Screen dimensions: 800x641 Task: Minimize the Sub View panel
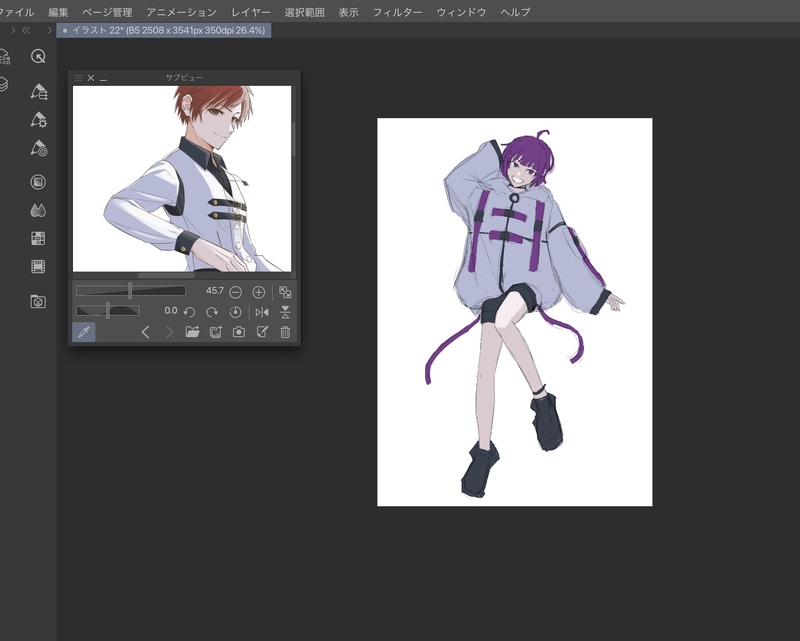pos(104,79)
